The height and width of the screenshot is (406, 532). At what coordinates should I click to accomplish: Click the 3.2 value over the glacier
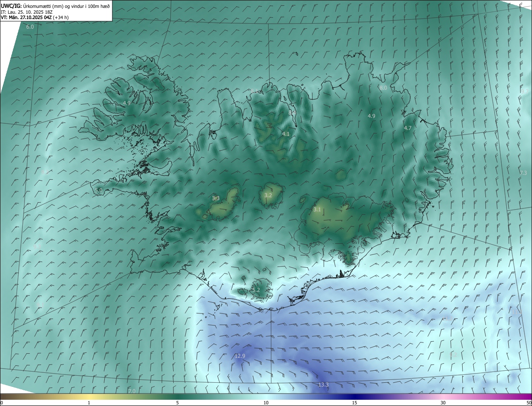(268, 195)
